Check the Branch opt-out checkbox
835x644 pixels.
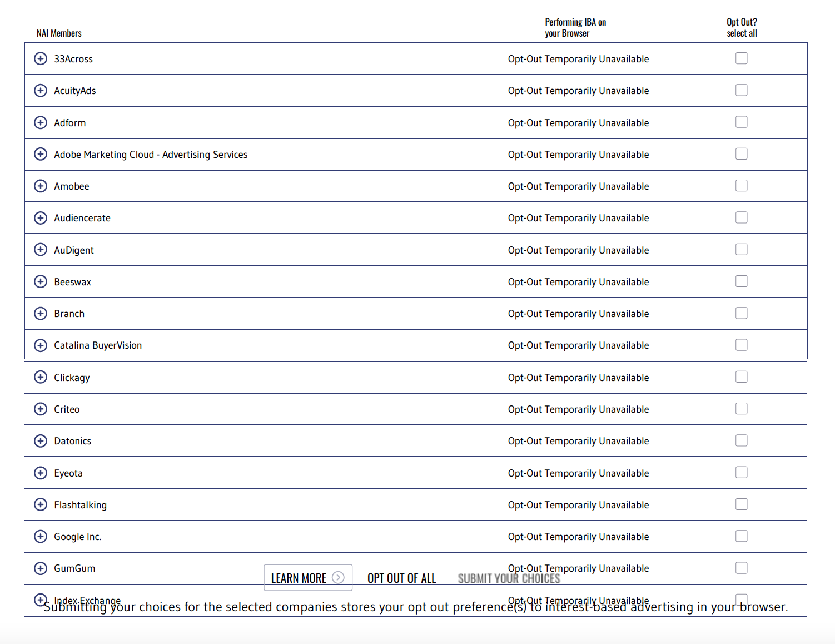742,313
